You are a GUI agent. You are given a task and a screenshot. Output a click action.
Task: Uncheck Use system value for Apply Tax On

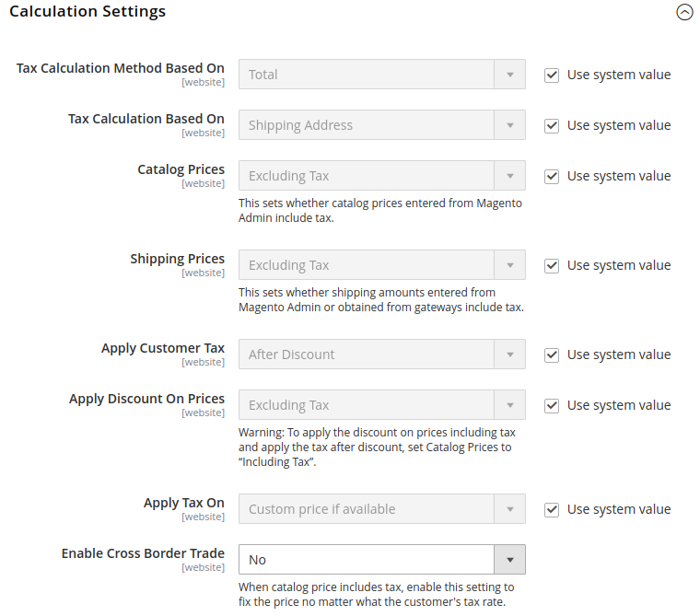click(552, 509)
